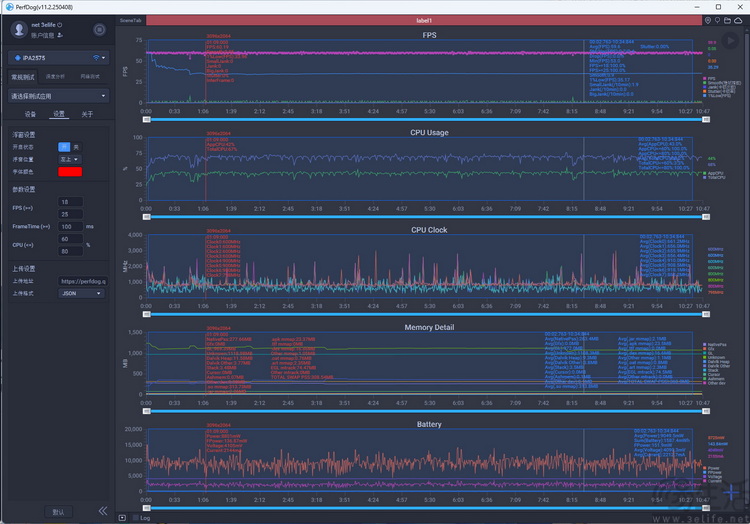
Task: Switch floating window state to 开 (on)
Action: [x=64, y=147]
